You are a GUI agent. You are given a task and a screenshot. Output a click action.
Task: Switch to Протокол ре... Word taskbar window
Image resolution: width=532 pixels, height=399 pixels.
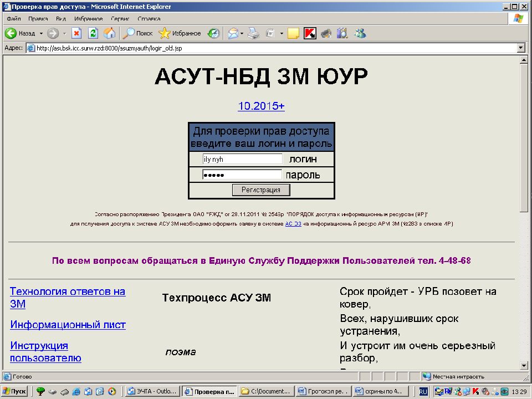tap(323, 391)
